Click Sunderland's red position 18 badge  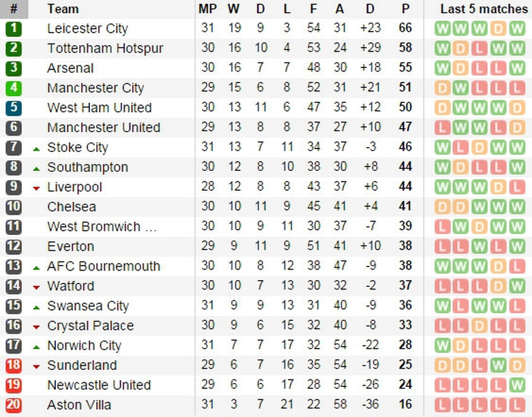pos(14,365)
